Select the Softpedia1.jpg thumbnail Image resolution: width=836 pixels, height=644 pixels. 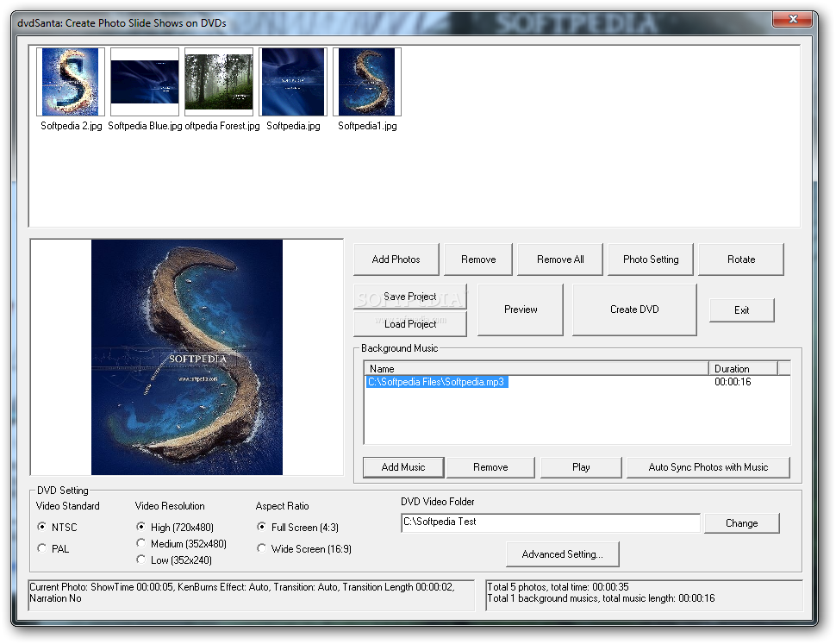point(367,82)
